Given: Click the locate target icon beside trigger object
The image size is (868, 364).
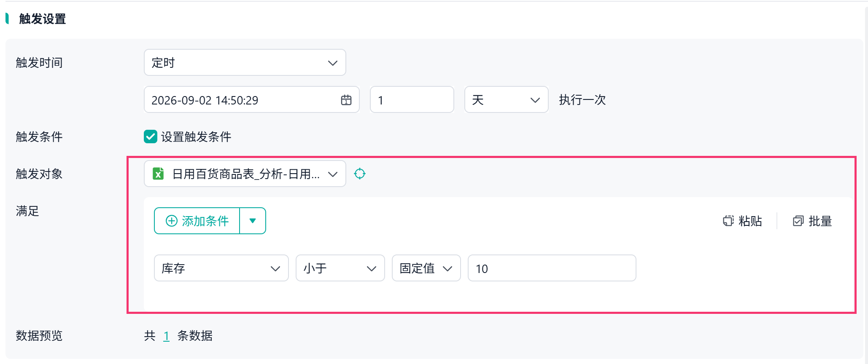Looking at the screenshot, I should click(360, 174).
